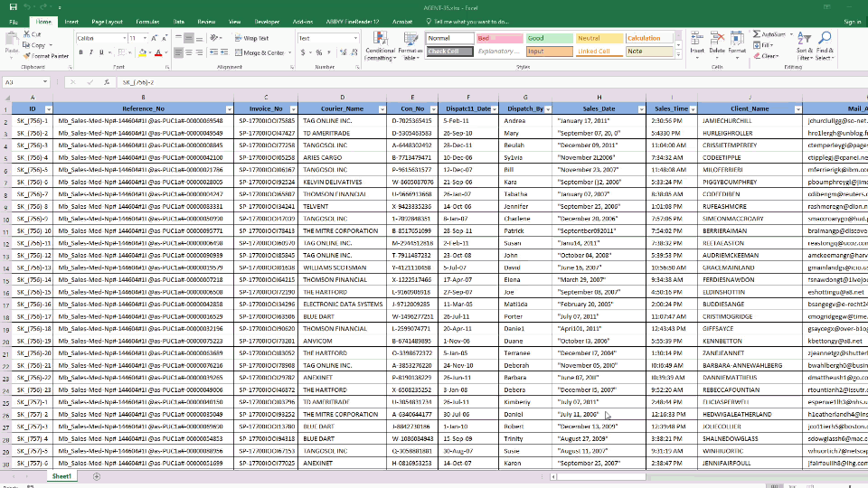Viewport: 868px width, 488px height.
Task: Click the Increase Decimal icon
Action: [344, 52]
